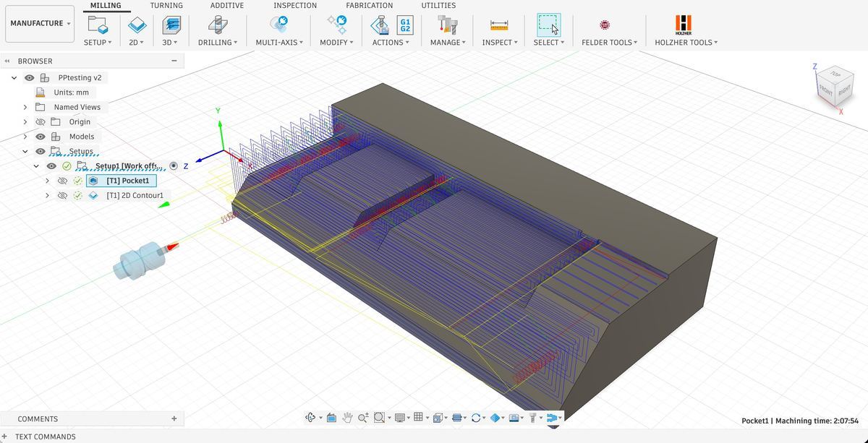Click the Felder Tools icon
This screenshot has width=868, height=443.
point(605,25)
